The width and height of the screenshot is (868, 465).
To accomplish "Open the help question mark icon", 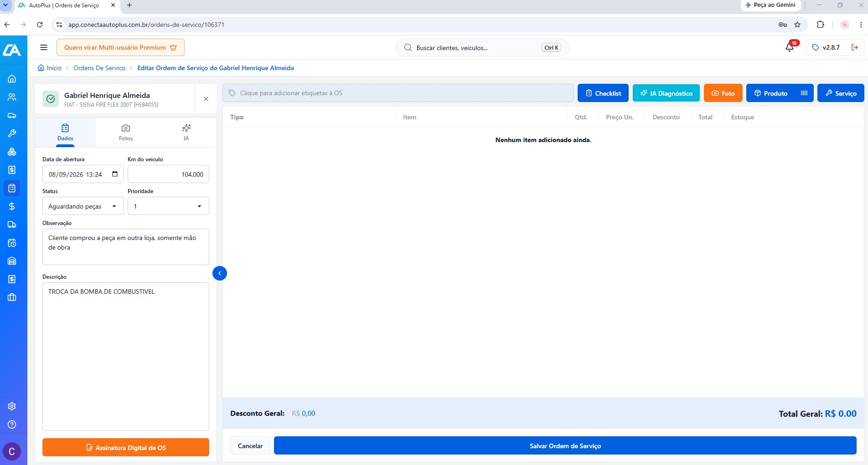I will [x=12, y=424].
